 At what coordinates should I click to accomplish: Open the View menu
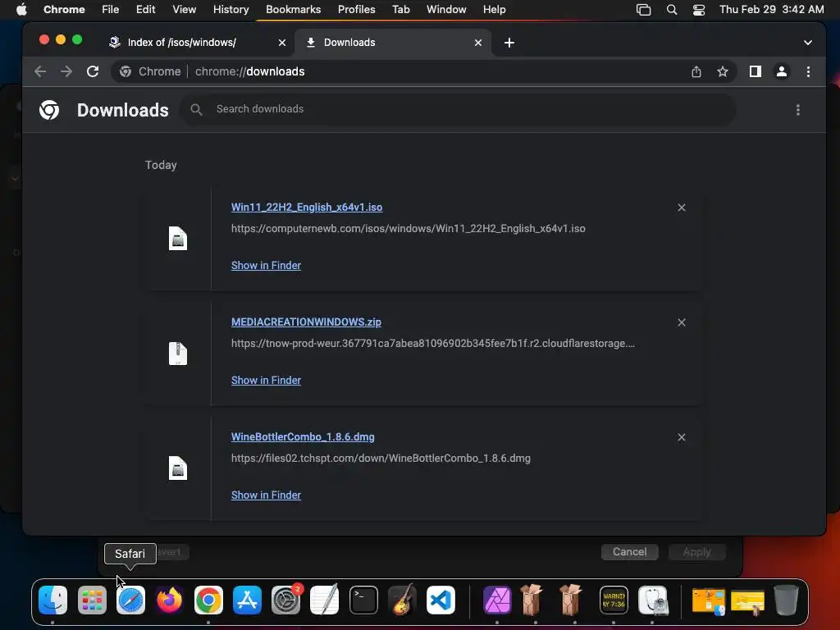(x=184, y=10)
